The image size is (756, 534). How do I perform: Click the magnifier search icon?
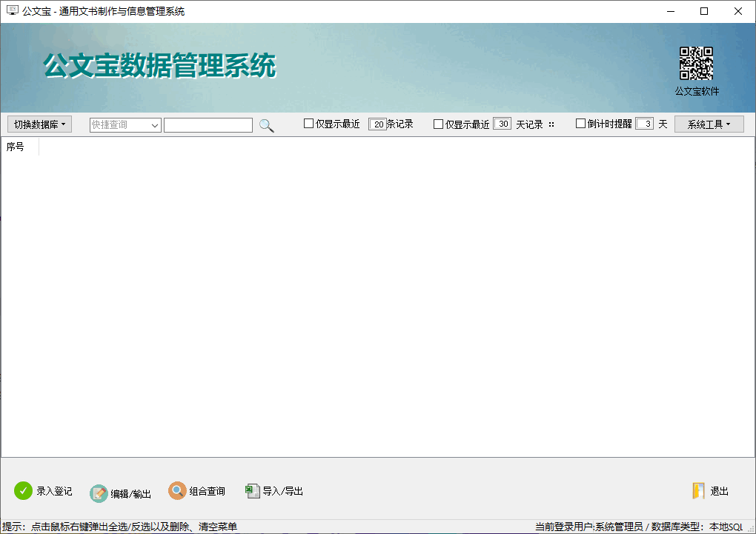click(x=267, y=125)
